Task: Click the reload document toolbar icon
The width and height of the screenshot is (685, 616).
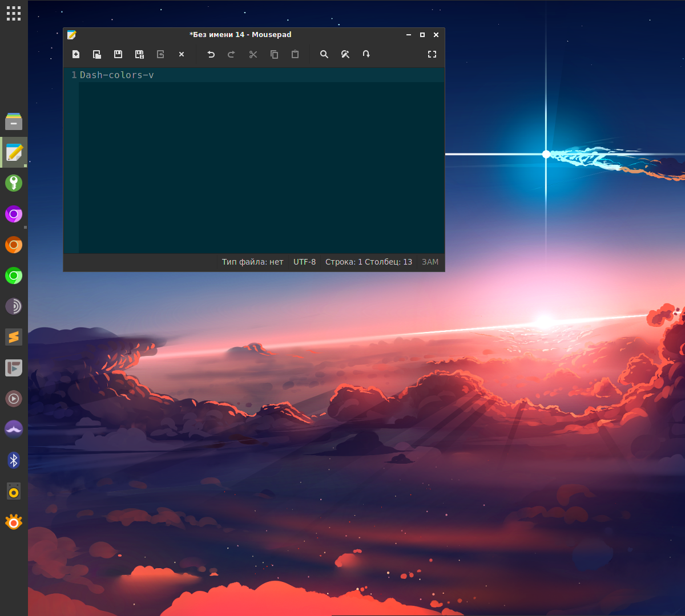Action: click(160, 54)
